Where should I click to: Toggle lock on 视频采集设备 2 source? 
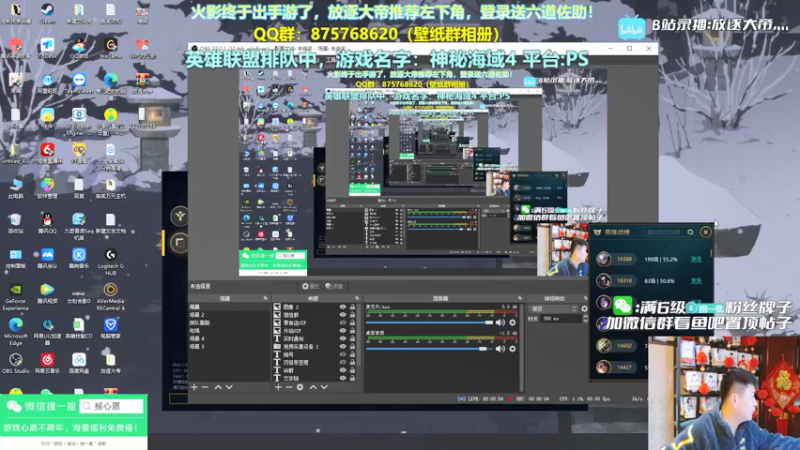coord(352,346)
